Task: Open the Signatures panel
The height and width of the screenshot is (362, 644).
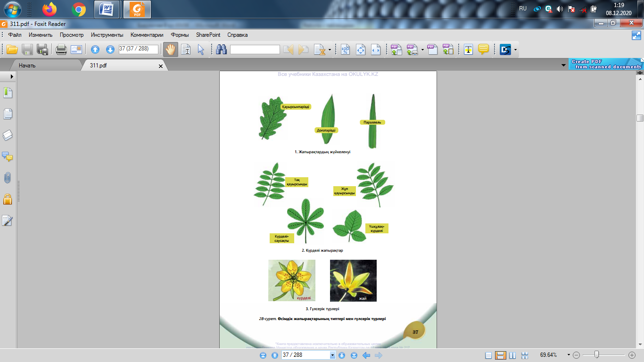Action: pos(8,221)
